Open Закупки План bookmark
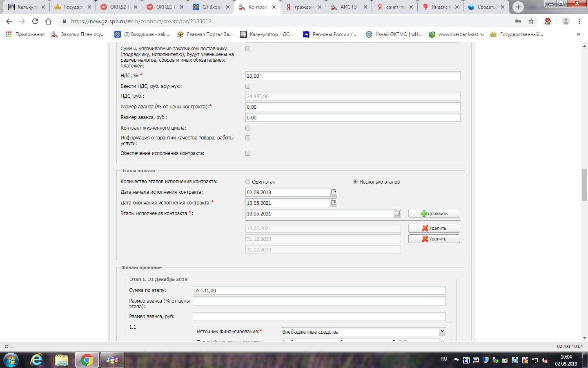This screenshot has width=588, height=368. [x=78, y=34]
